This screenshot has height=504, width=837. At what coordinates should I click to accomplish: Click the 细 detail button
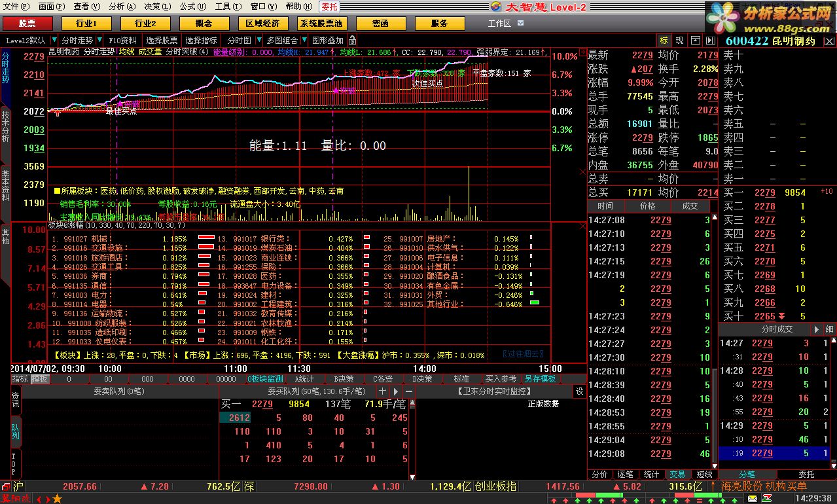pos(829,329)
